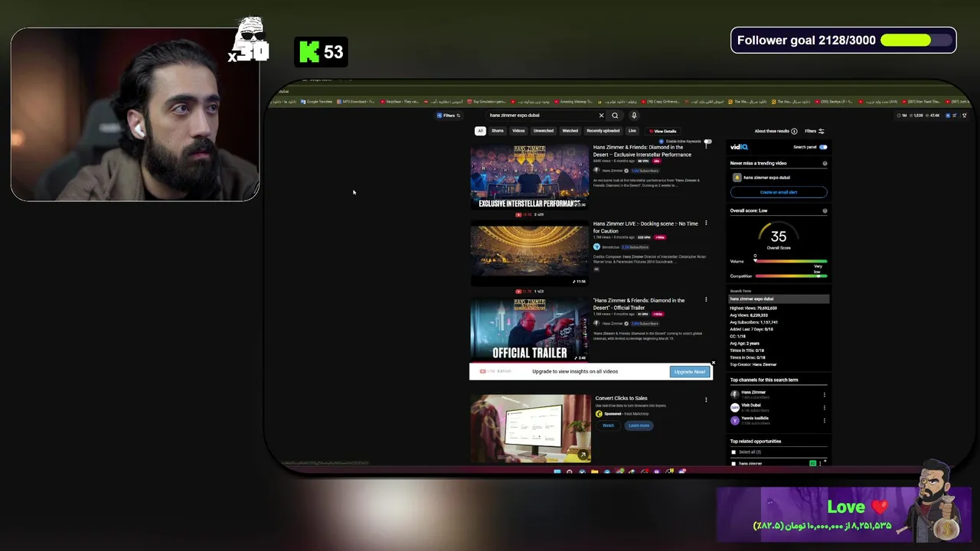The width and height of the screenshot is (980, 551).
Task: Open help icon beside Never miss a trending video
Action: [825, 163]
